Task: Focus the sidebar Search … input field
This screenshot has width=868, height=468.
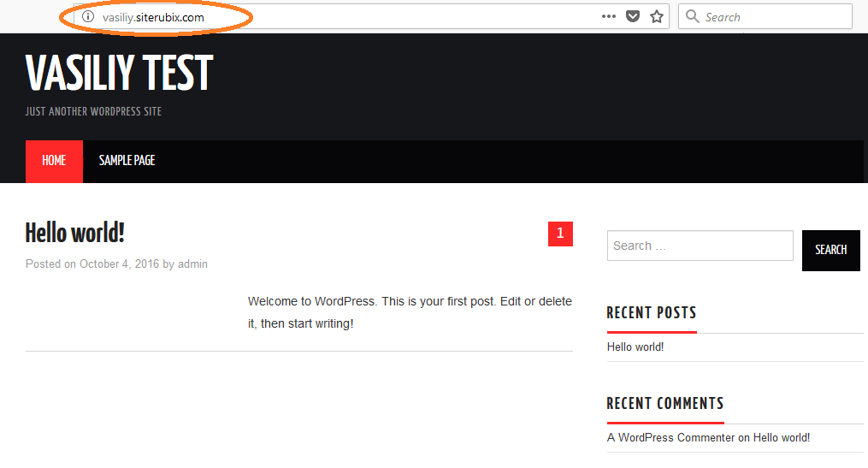Action: [x=700, y=246]
